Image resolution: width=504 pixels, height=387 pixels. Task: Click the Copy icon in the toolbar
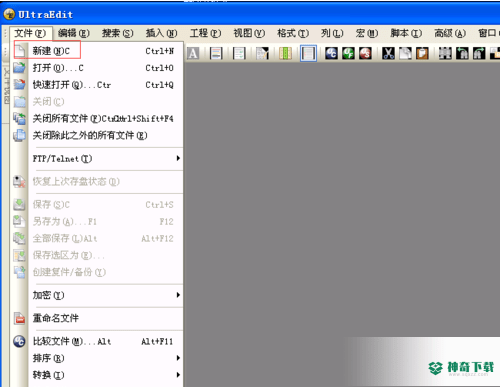point(405,53)
